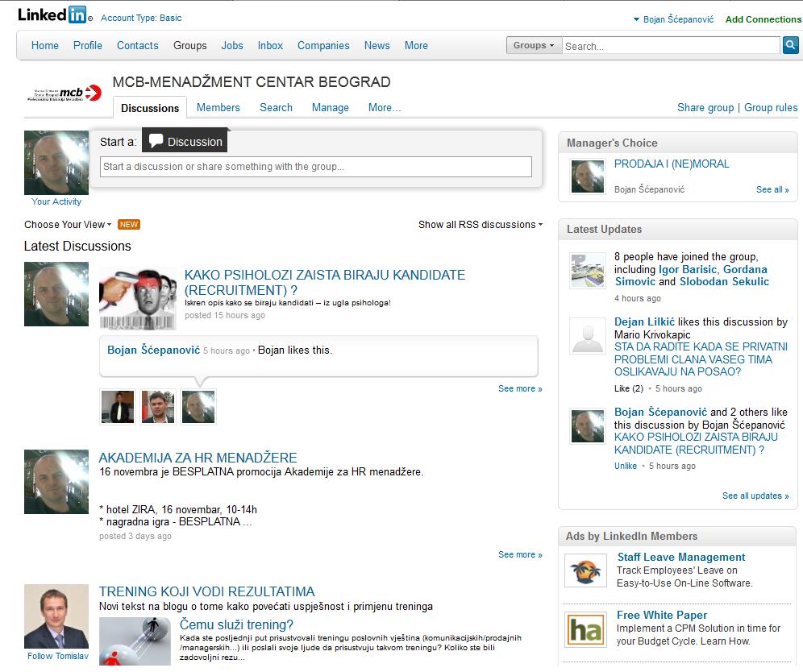The height and width of the screenshot is (672, 803).
Task: Expand the Choose Your View dropdown
Action: pos(68,225)
